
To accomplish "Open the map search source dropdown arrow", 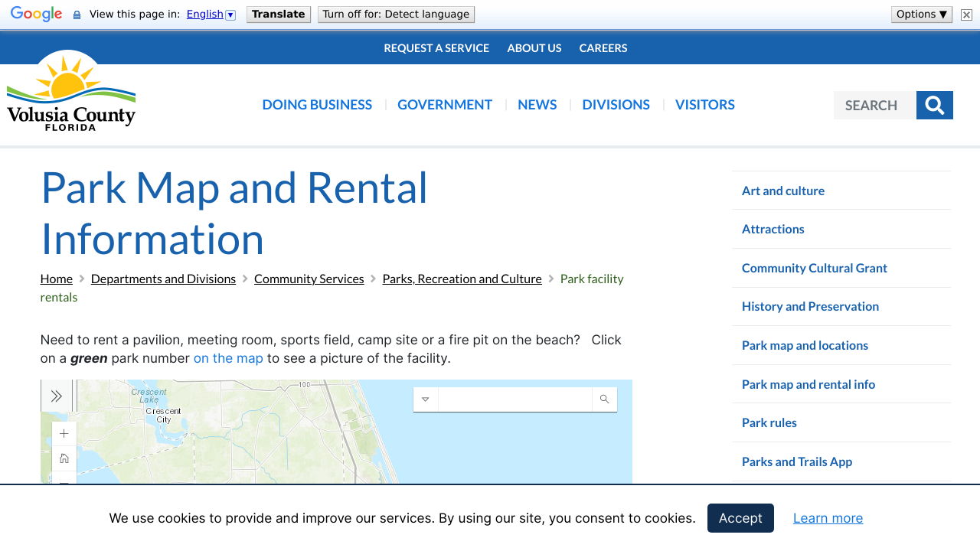I will tap(426, 399).
